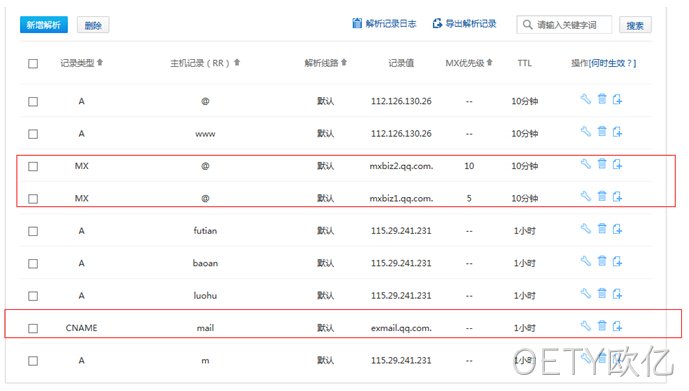The image size is (689, 391).
Task: Click document-plus icon in CNAME mail row
Action: (617, 326)
